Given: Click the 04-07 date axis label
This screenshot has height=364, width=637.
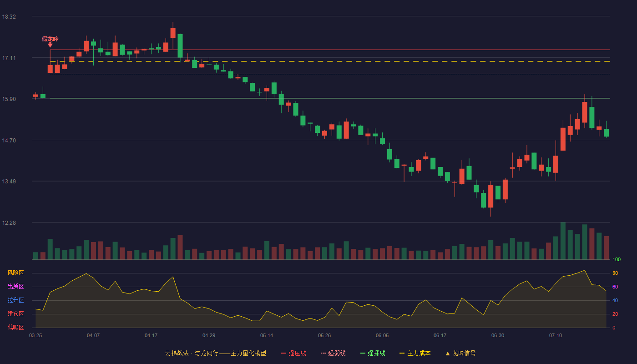Looking at the screenshot, I should pyautogui.click(x=93, y=335).
